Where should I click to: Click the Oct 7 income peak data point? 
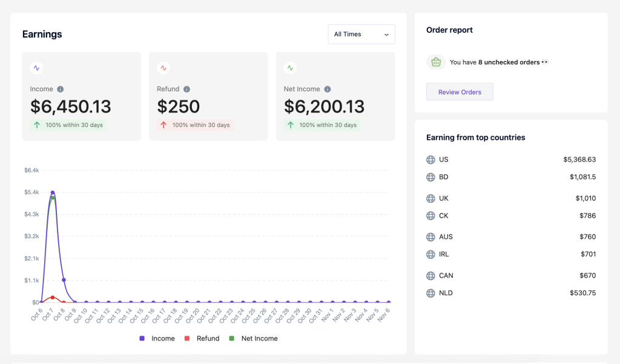[53, 193]
